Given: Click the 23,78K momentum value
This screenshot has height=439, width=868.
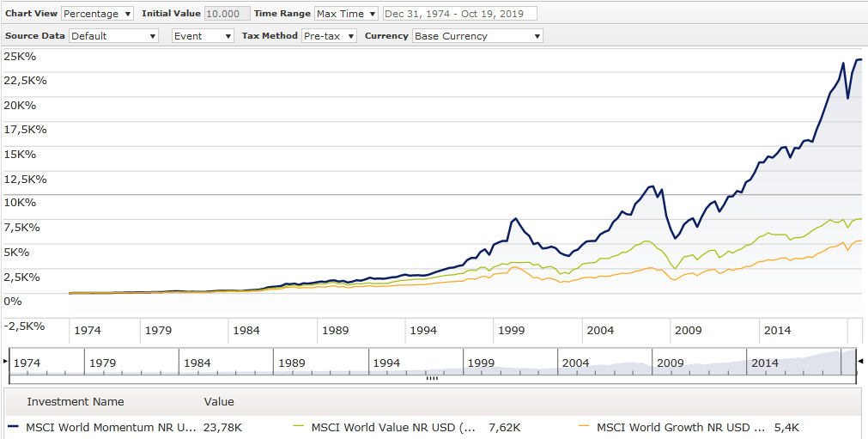Looking at the screenshot, I should click(x=222, y=427).
